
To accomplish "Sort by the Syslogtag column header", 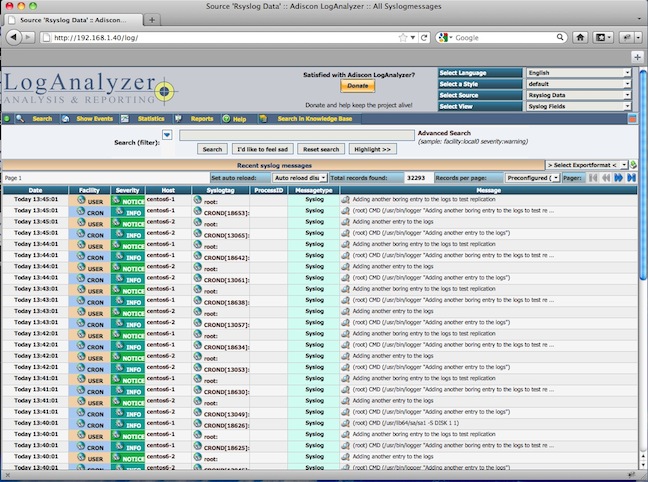I will pyautogui.click(x=220, y=190).
